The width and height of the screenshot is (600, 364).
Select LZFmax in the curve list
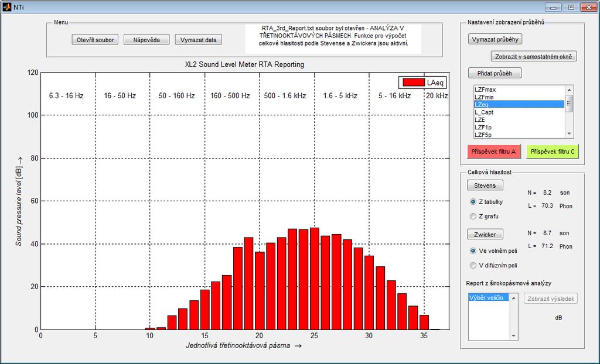(519, 90)
